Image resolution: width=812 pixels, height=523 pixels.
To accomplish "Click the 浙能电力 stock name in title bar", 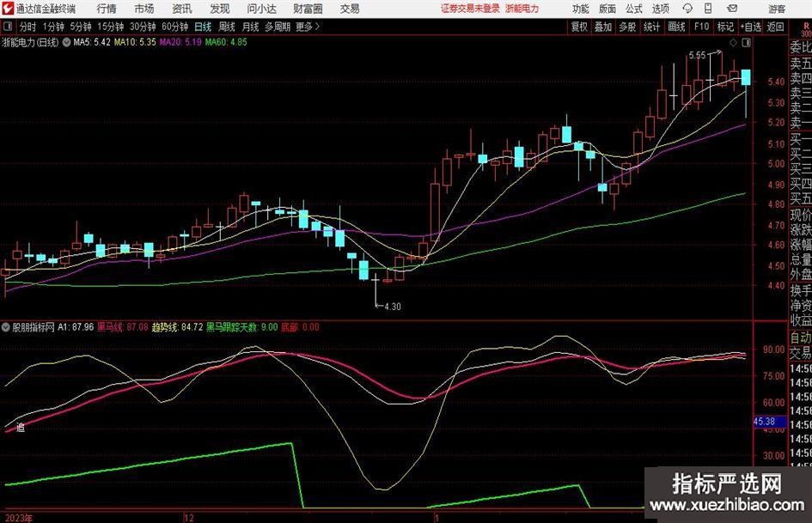I will tap(522, 9).
